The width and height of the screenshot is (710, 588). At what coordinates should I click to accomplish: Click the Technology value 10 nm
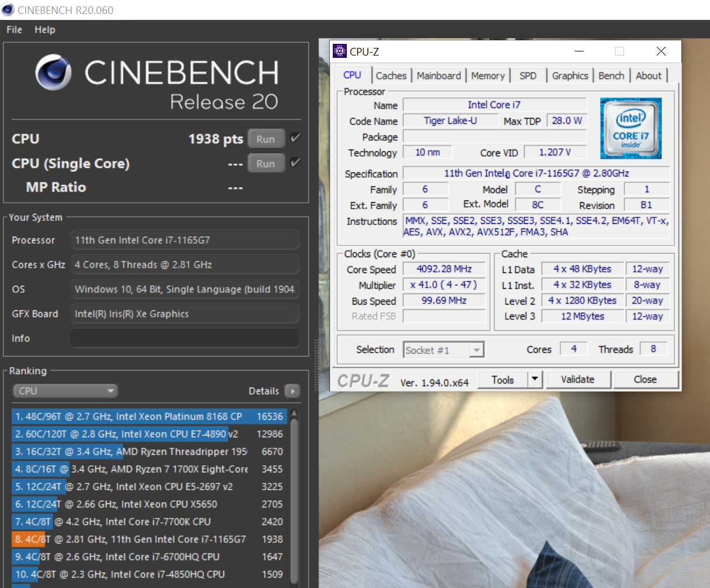point(428,152)
